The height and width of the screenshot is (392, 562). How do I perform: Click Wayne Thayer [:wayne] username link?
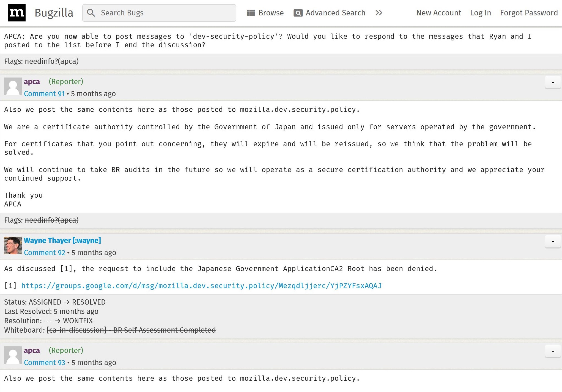62,241
